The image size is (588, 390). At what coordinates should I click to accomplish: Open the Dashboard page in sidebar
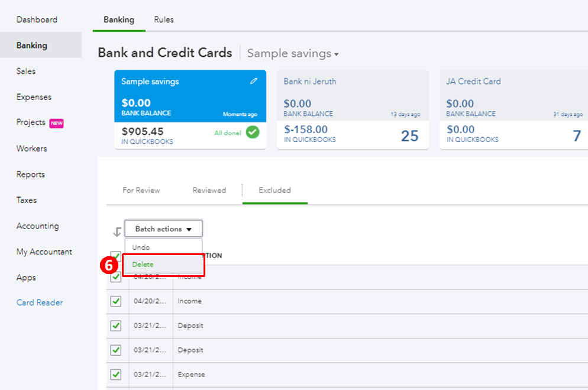coord(37,20)
